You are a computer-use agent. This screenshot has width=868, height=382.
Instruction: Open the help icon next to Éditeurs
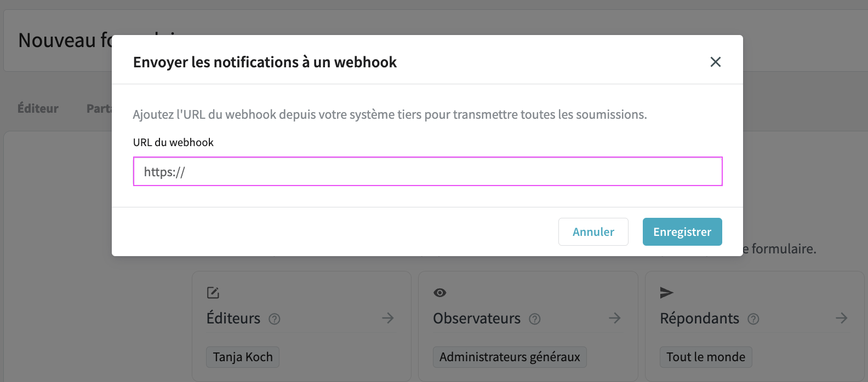[x=274, y=319]
